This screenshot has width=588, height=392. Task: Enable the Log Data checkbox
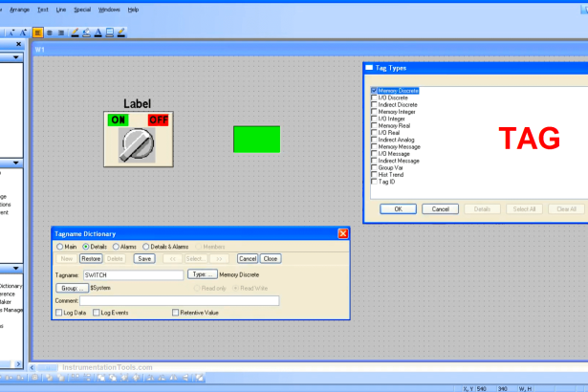click(59, 313)
